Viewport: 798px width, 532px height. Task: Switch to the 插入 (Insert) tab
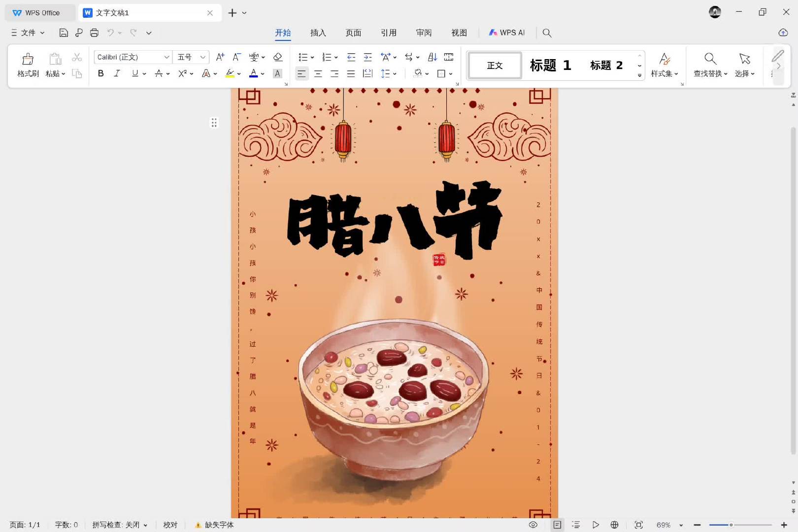pyautogui.click(x=318, y=33)
